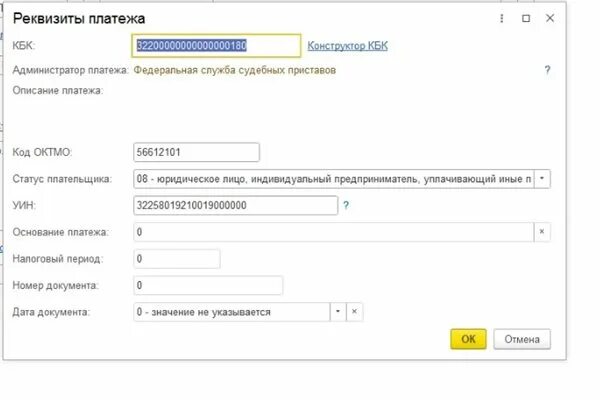Click the Описание платежа label
Screen dimensions: 600x400
tap(58, 91)
